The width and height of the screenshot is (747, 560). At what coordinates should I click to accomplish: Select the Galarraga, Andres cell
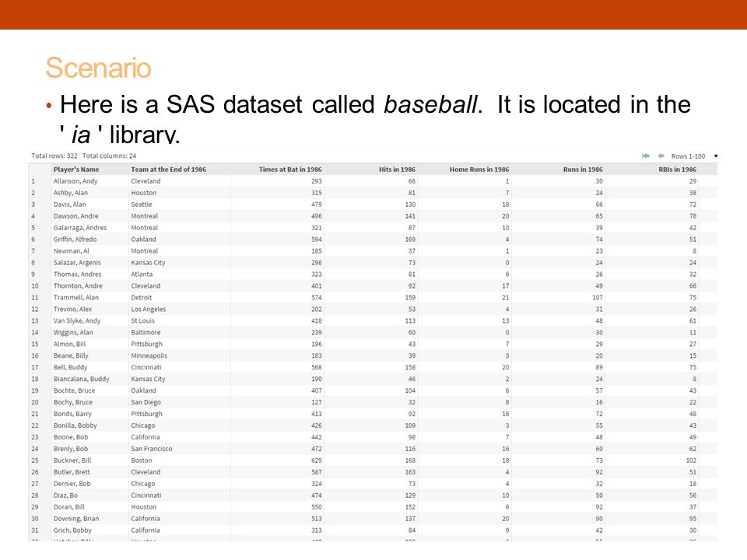coord(80,228)
